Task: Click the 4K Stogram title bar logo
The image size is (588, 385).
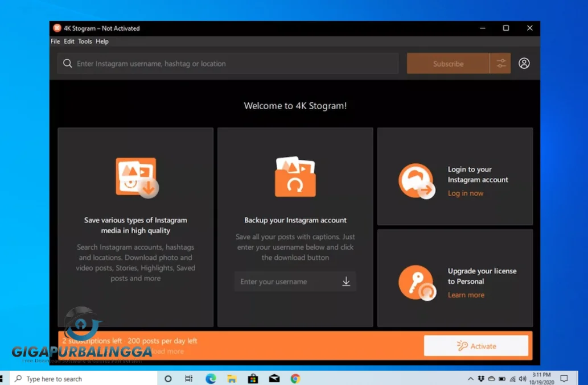Action: pos(57,28)
